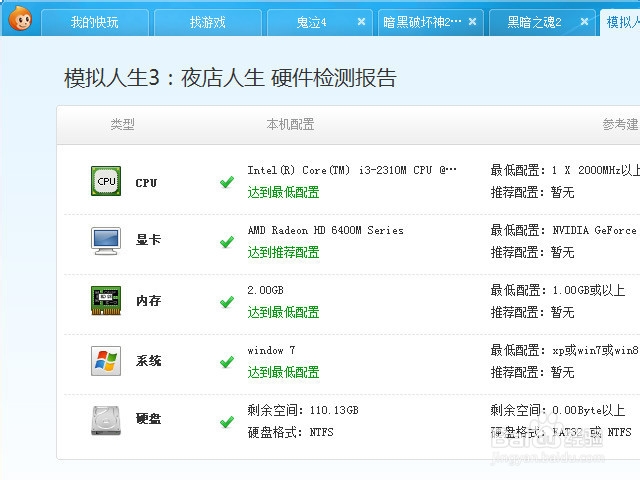The height and width of the screenshot is (480, 640).
Task: Click 剩余空间: 0.00Byte以上 requirement
Action: [x=558, y=410]
